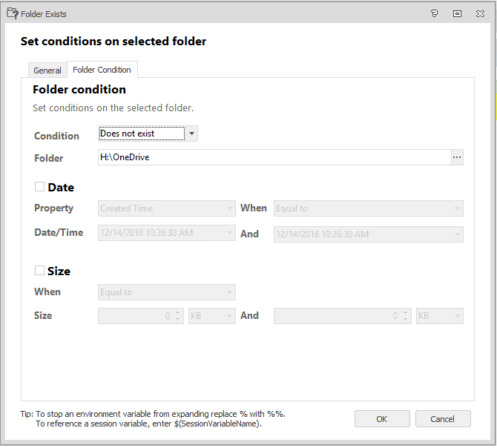497x448 pixels.
Task: Open the Created Time property dropdown
Action: pos(167,208)
